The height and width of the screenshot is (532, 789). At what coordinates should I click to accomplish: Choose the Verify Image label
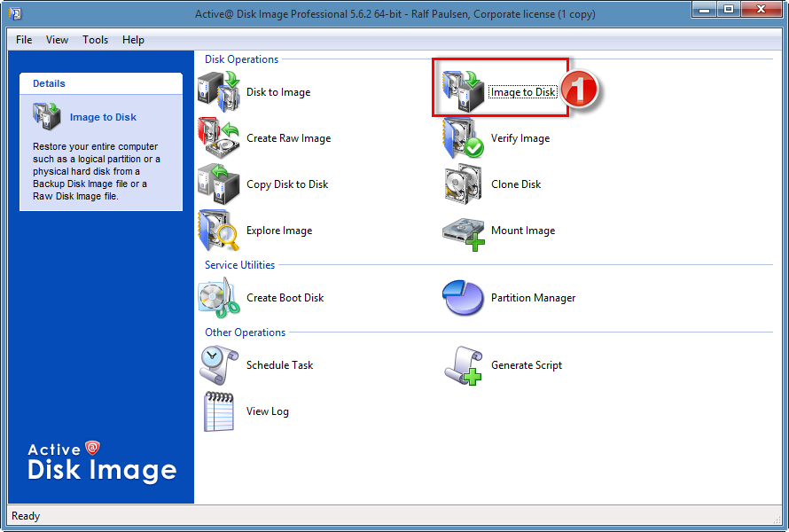[x=520, y=138]
